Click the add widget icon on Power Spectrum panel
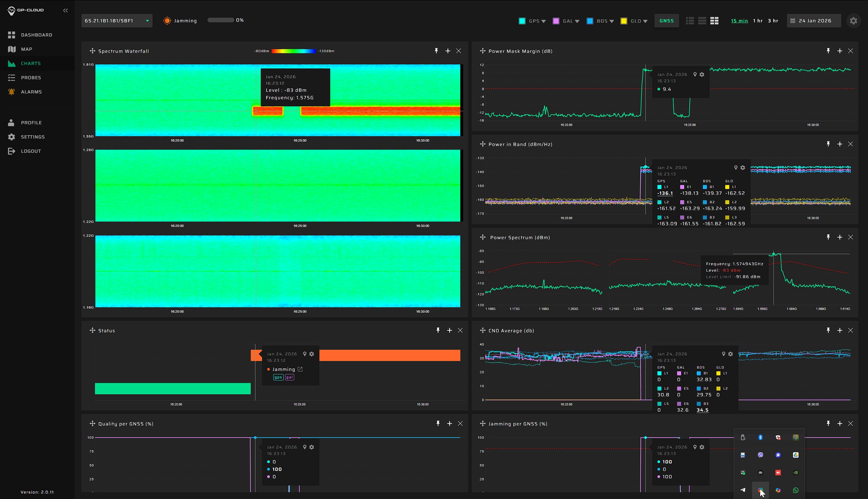Image resolution: width=868 pixels, height=499 pixels. tap(840, 237)
